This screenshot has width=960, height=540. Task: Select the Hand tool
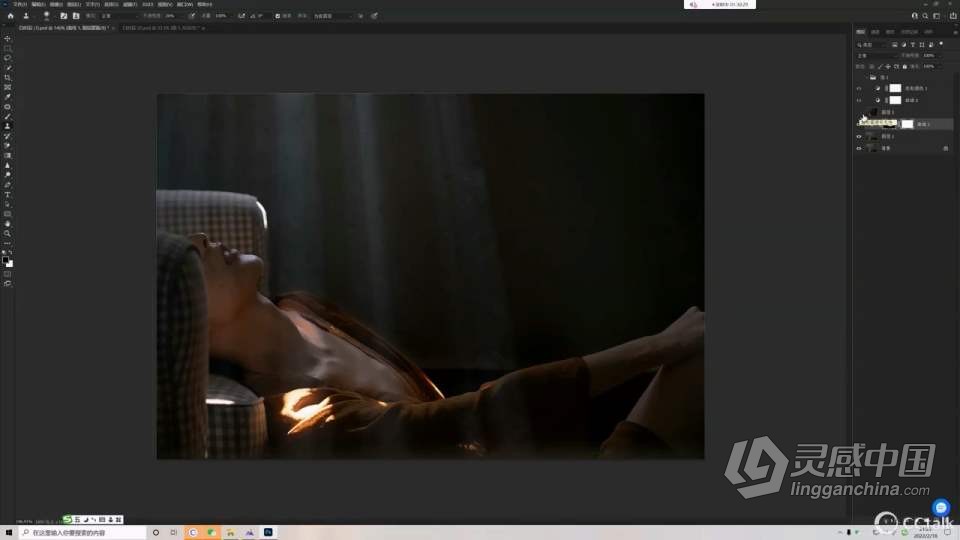[x=7, y=224]
